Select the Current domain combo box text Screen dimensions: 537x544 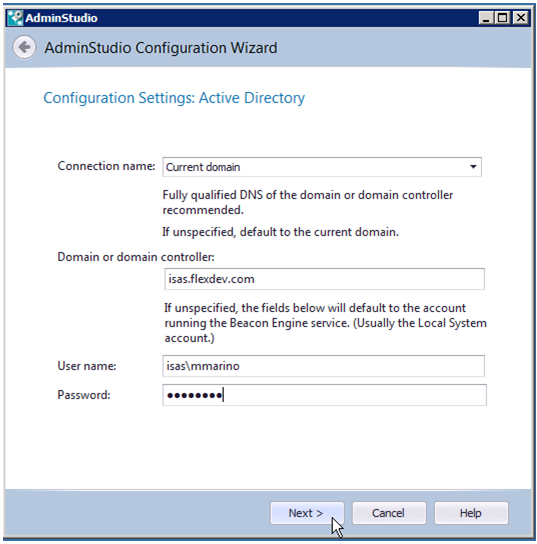[x=203, y=167]
